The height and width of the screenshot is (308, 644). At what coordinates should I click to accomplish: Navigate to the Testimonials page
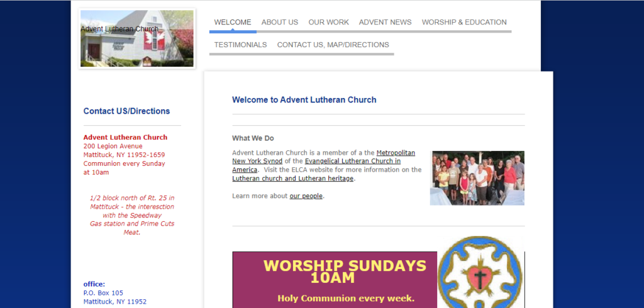240,45
